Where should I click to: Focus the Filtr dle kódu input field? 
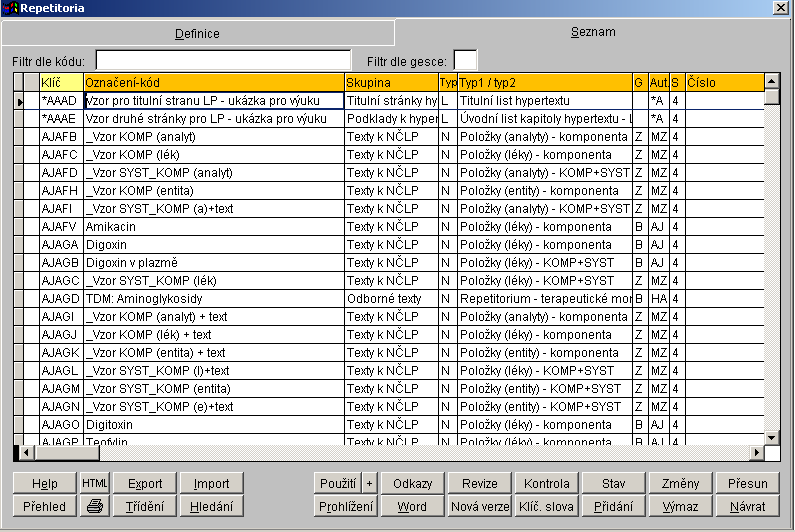tap(223, 61)
